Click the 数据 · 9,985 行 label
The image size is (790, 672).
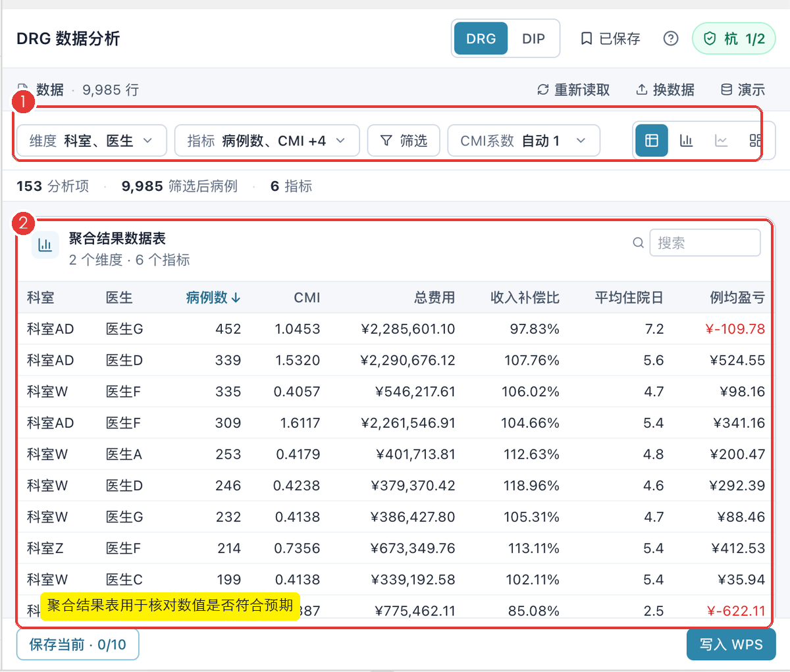pyautogui.click(x=78, y=90)
